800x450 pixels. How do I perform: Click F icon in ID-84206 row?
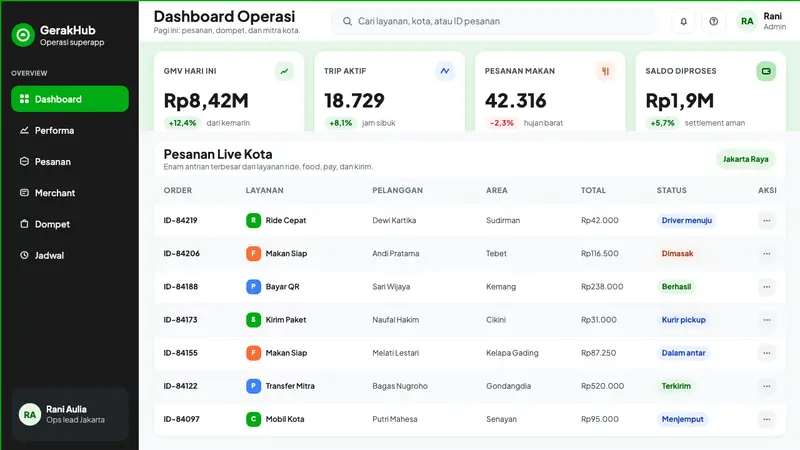click(x=253, y=254)
